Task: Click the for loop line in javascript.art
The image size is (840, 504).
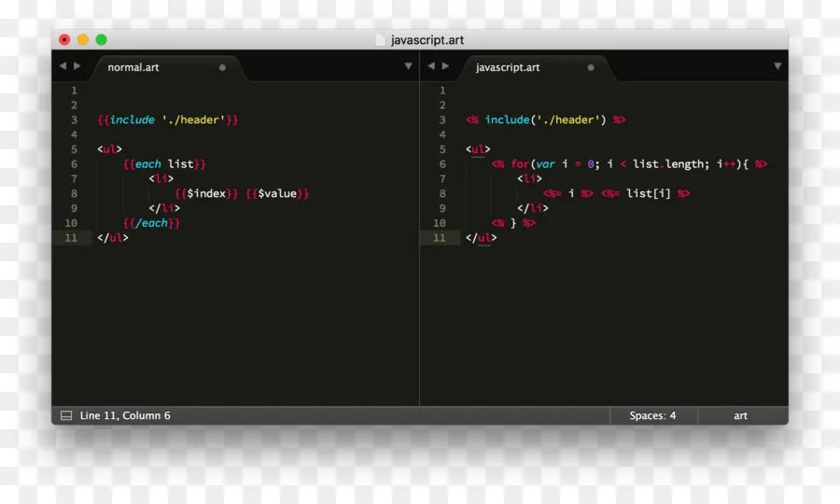Action: 629,164
